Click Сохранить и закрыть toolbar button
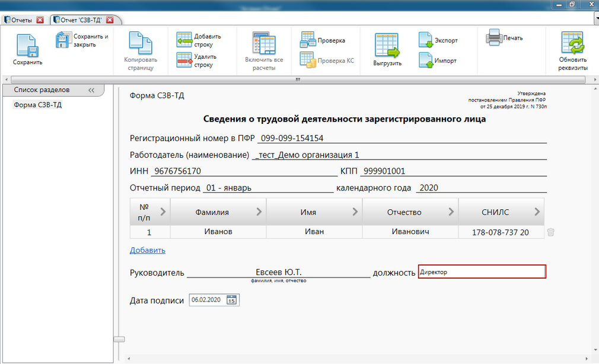The height and width of the screenshot is (364, 599). click(x=82, y=40)
